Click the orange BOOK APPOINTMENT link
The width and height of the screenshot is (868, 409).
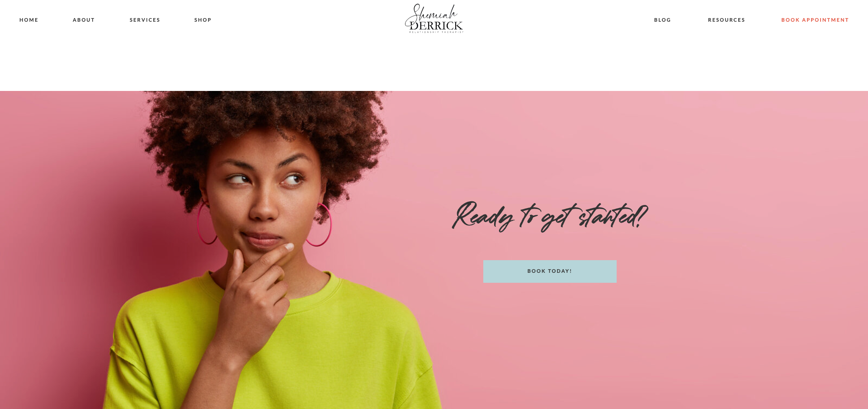(815, 20)
